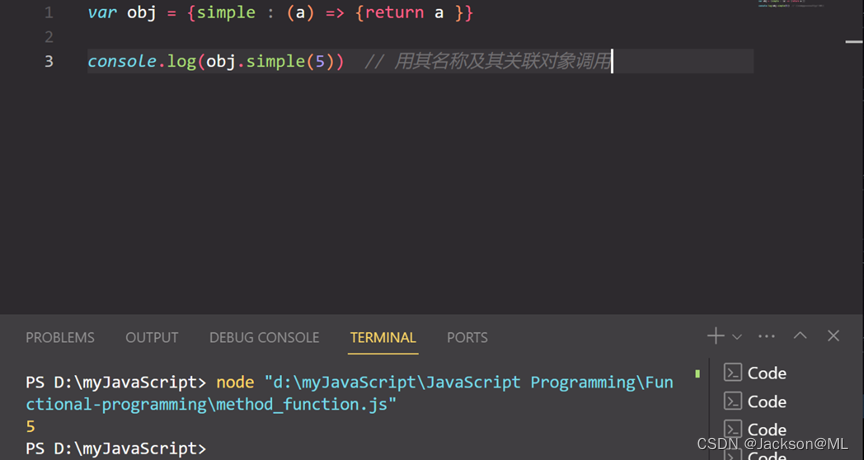This screenshot has height=460, width=864.
Task: Click line number 3 in the gutter
Action: click(x=49, y=61)
